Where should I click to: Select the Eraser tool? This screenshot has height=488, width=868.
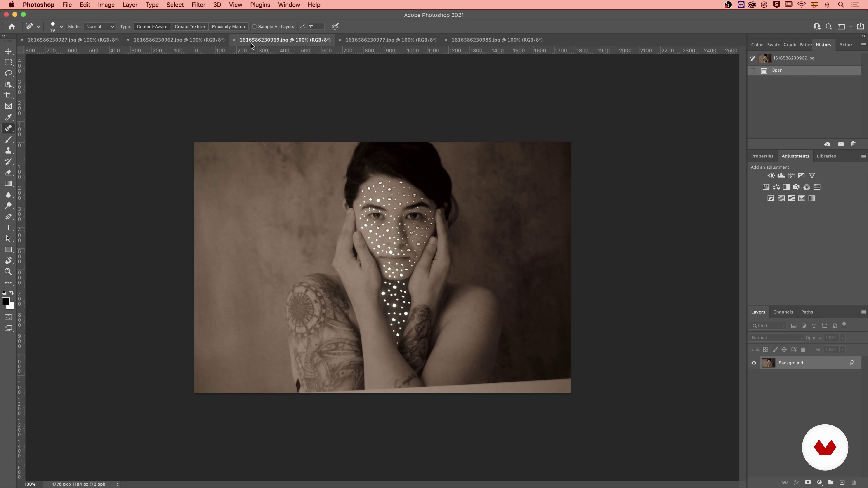[8, 173]
